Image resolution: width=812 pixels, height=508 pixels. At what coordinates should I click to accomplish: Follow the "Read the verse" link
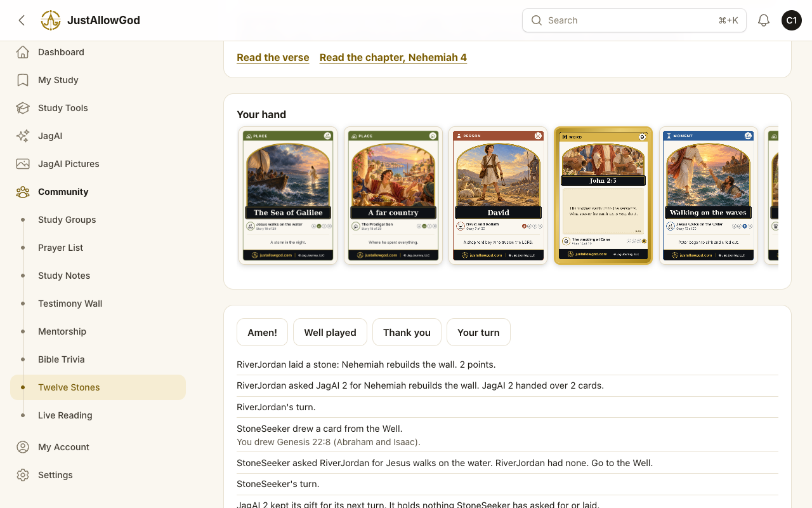[x=273, y=57]
